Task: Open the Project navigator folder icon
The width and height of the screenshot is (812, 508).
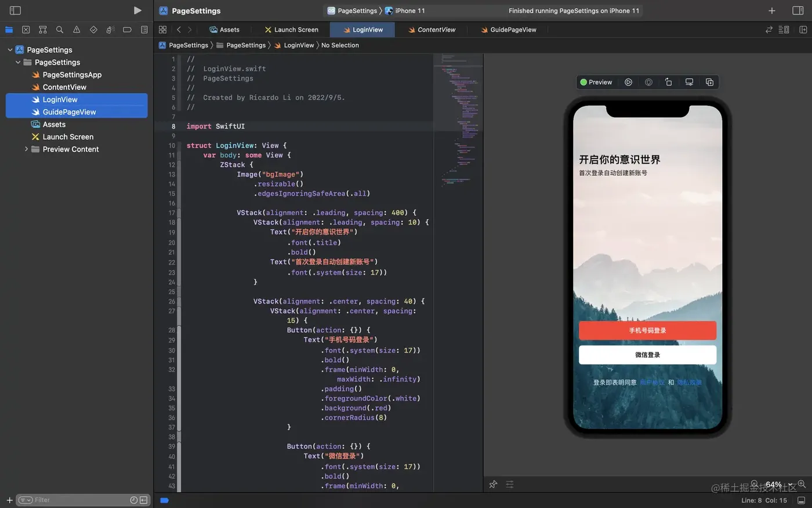Action: [9, 30]
